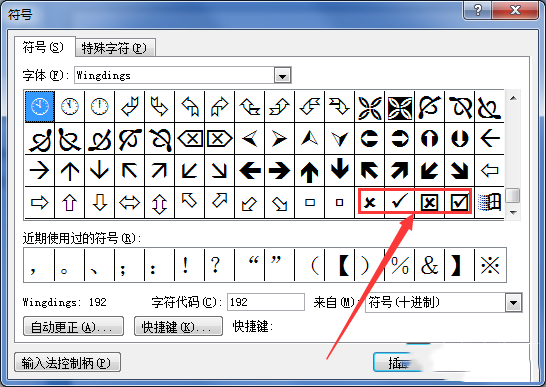Select the filled four-petal ornament symbol
546x387 pixels.
coord(399,107)
